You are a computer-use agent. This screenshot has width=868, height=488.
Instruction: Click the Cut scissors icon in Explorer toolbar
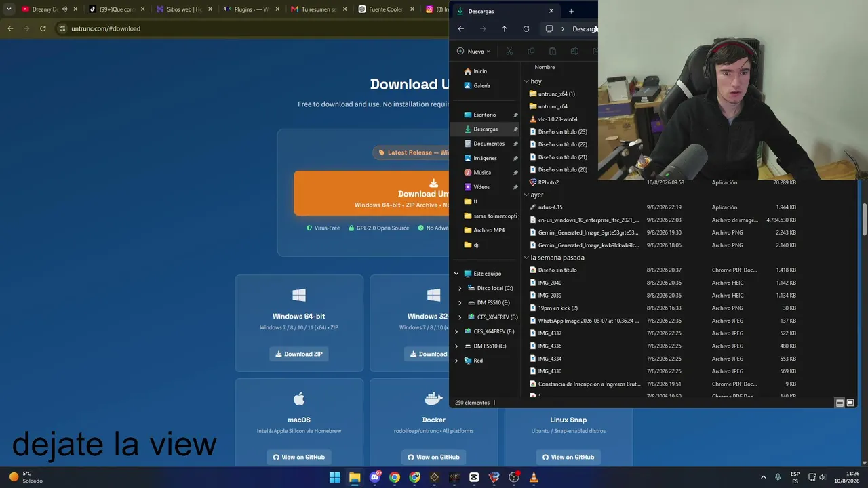pos(509,51)
